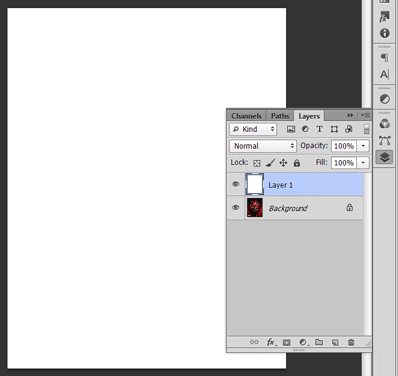Add a layer mask from the panel footer

pos(287,342)
